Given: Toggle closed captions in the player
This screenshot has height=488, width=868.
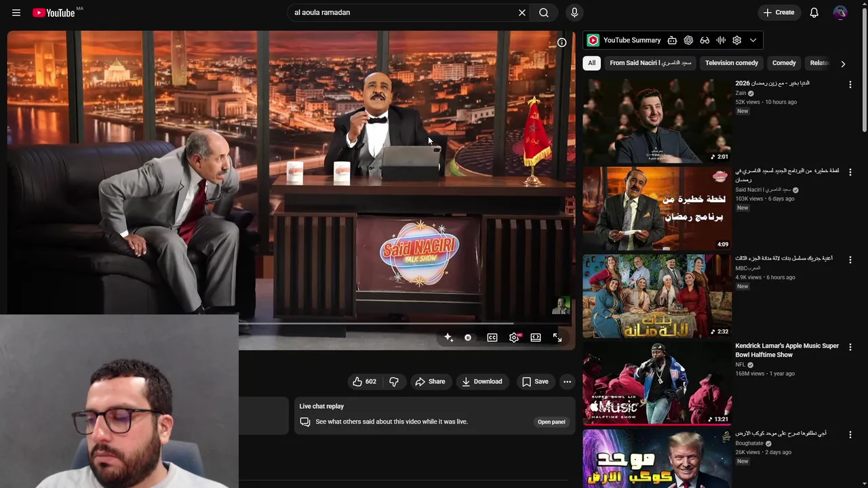Looking at the screenshot, I should 492,338.
